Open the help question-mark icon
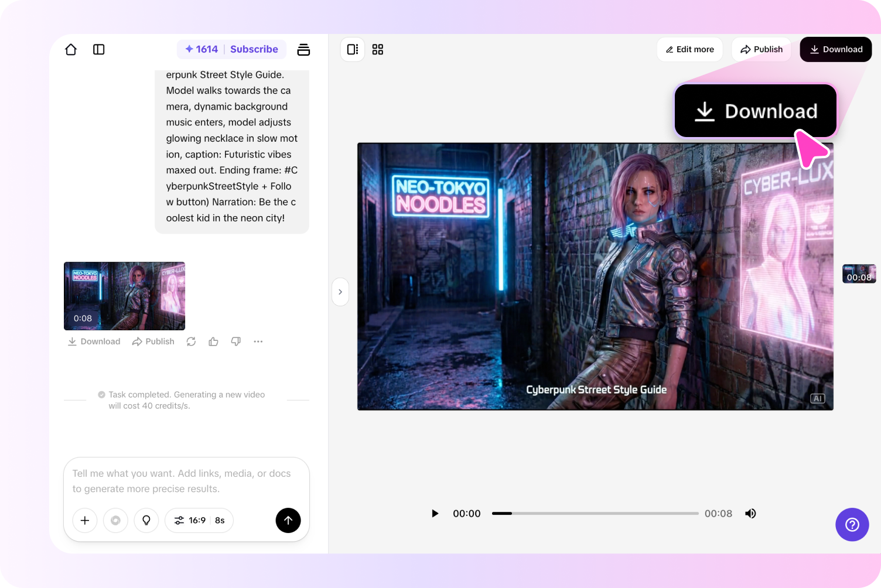881x588 pixels. coord(852,525)
